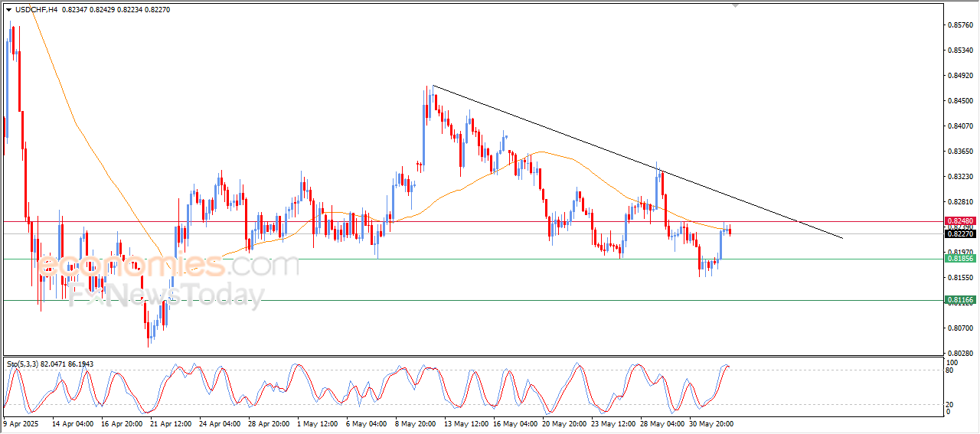The height and width of the screenshot is (434, 980).
Task: Click the 0.83650 price axis value
Action: pyautogui.click(x=960, y=152)
